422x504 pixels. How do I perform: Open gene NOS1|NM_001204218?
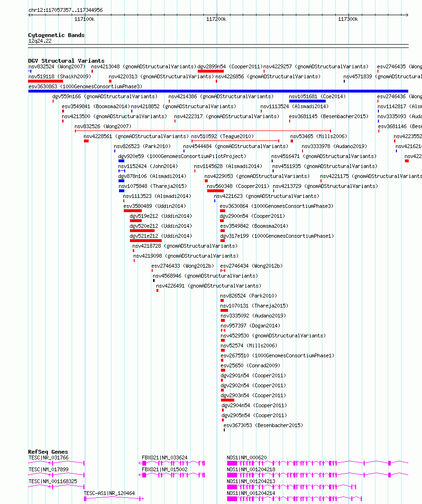pos(251,470)
